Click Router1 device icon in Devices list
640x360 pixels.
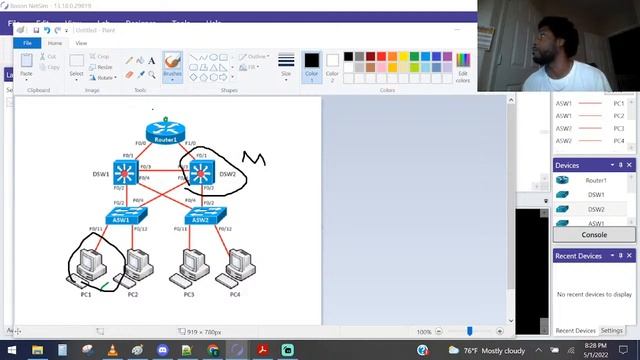(x=562, y=180)
